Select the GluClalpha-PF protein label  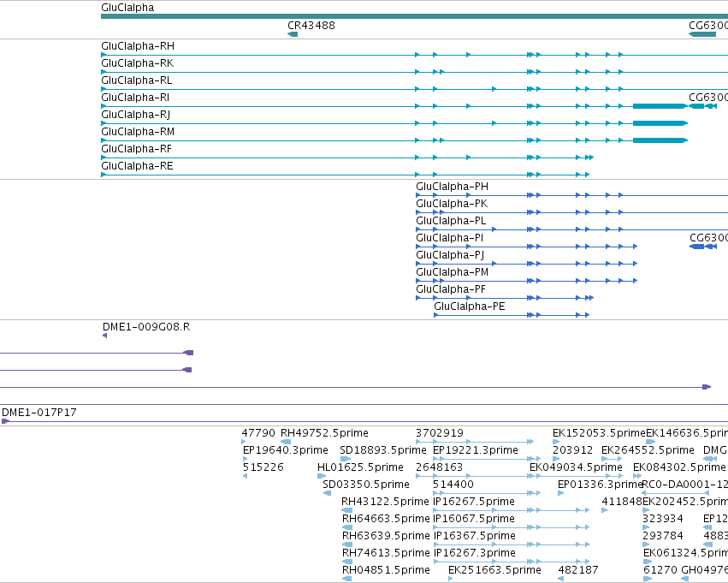(x=451, y=290)
